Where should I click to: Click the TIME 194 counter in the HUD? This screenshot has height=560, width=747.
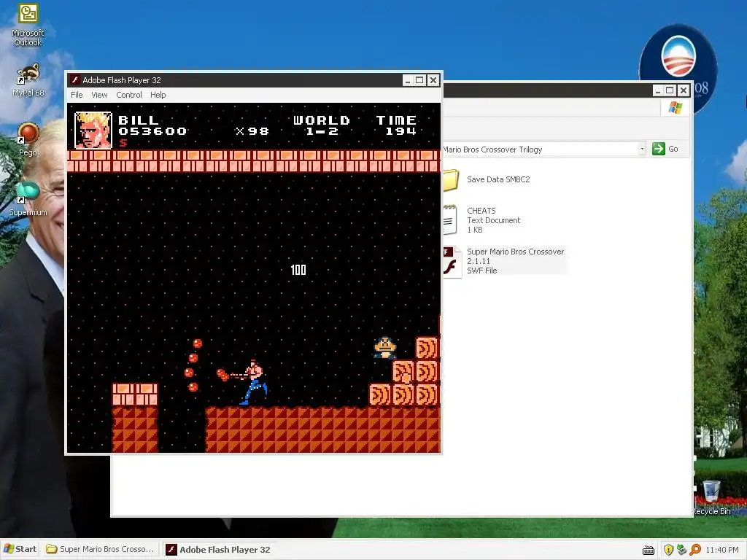tap(396, 125)
